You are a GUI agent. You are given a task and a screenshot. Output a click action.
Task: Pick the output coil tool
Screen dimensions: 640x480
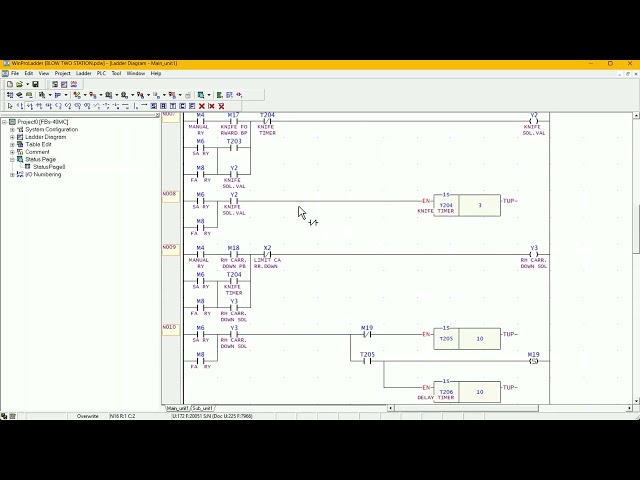pos(58,106)
